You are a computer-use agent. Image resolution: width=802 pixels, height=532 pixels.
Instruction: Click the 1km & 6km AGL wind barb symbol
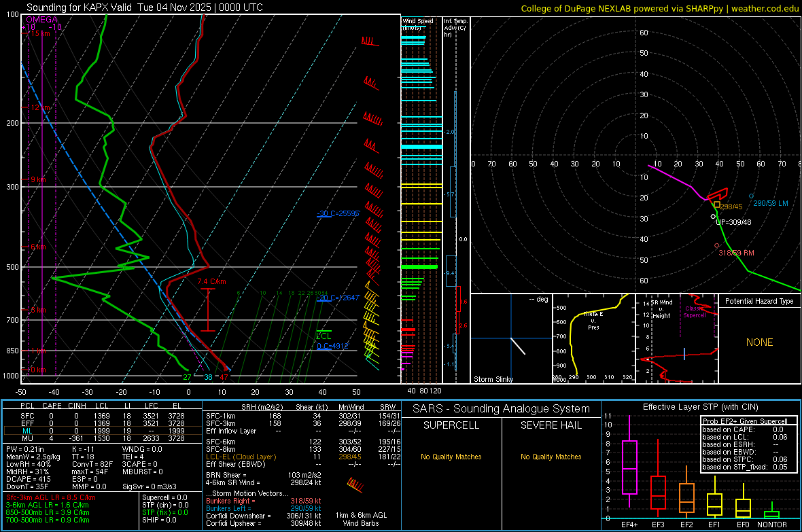click(355, 485)
